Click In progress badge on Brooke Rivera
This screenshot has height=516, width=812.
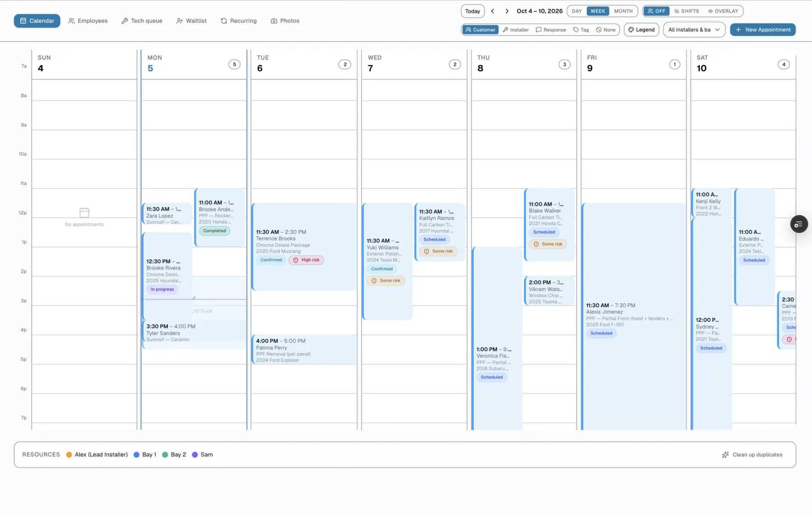162,290
